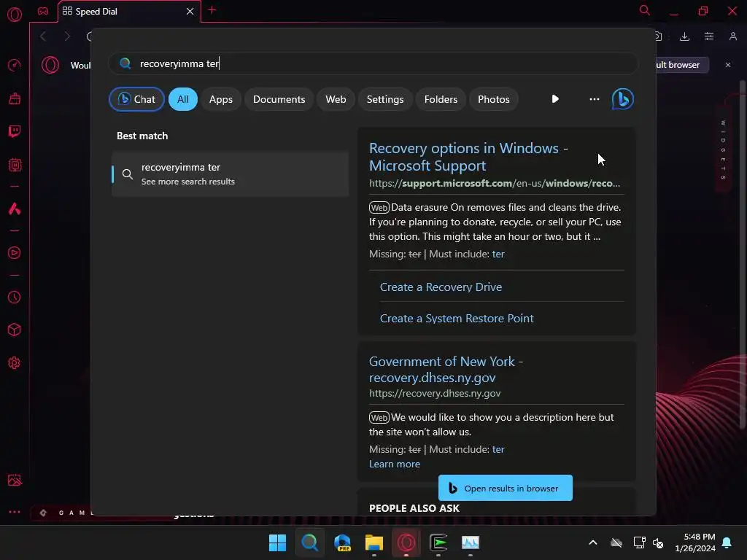The image size is (747, 560).
Task: Open the Aria AI sidebar icon
Action: (15, 209)
